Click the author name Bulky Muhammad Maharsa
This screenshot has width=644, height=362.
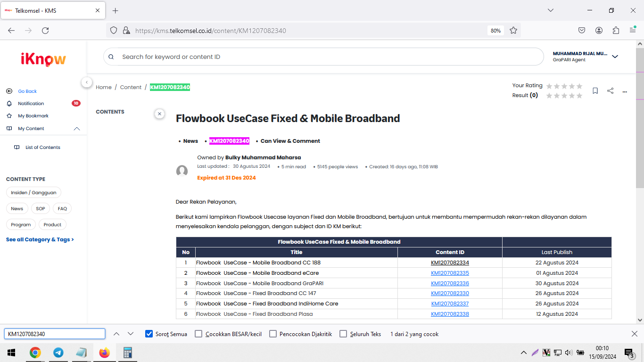click(263, 157)
